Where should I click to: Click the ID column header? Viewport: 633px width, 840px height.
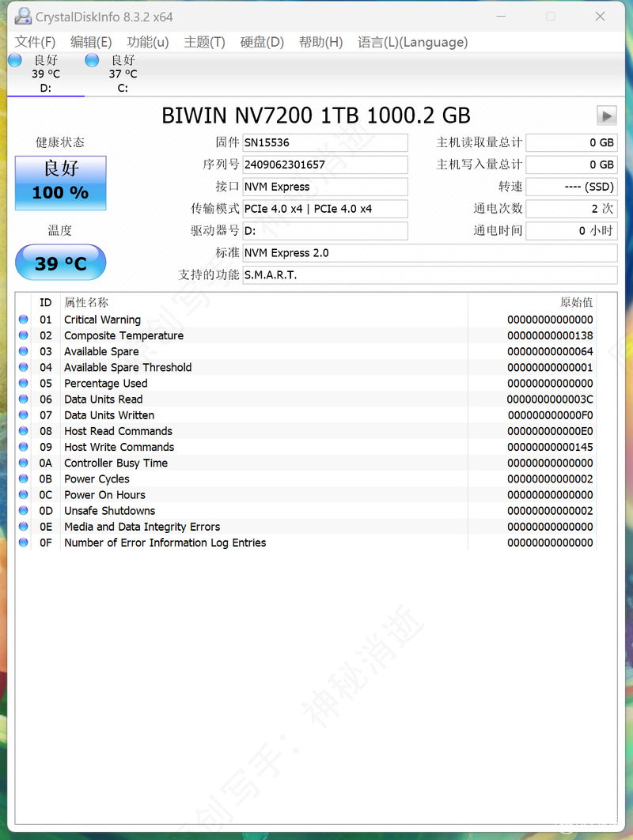(x=46, y=303)
